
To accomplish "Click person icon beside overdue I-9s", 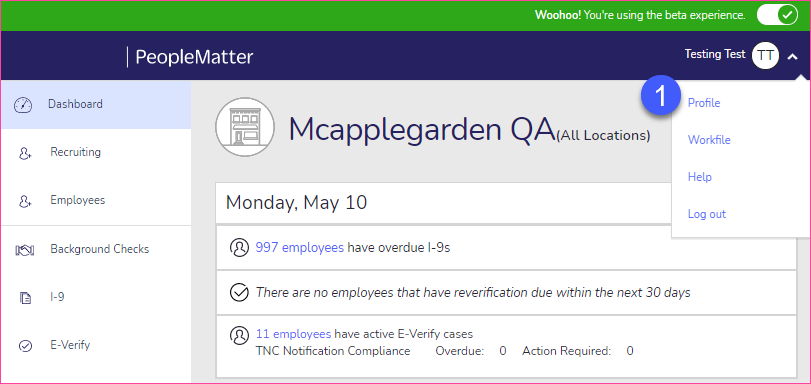I will (238, 248).
